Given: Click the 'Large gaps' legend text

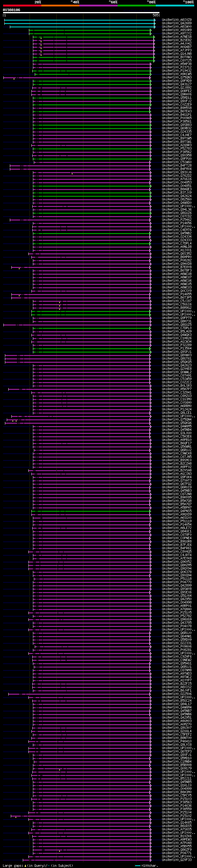Looking at the screenshot, I should click(13, 865).
